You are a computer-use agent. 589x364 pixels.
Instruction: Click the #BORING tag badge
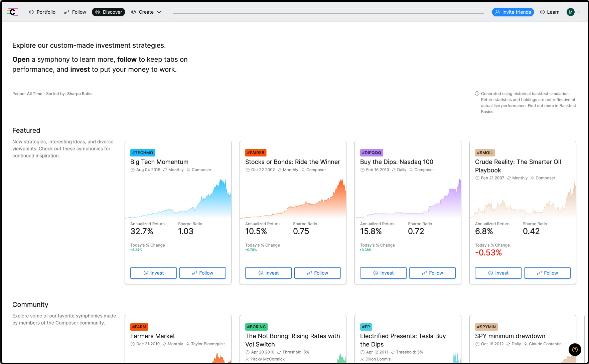pyautogui.click(x=256, y=327)
